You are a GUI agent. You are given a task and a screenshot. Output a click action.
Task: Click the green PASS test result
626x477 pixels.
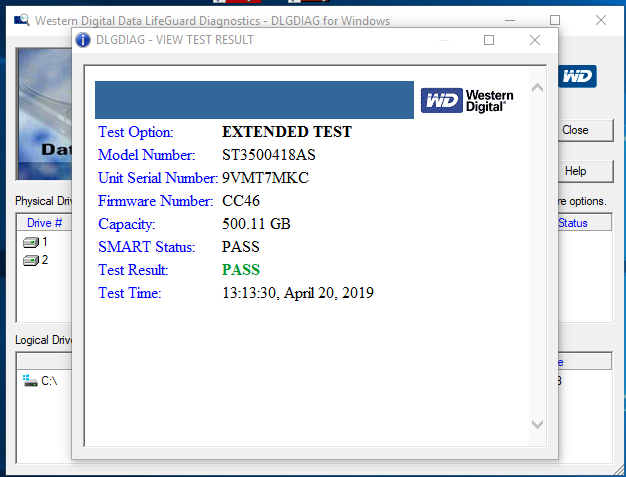[x=240, y=270]
